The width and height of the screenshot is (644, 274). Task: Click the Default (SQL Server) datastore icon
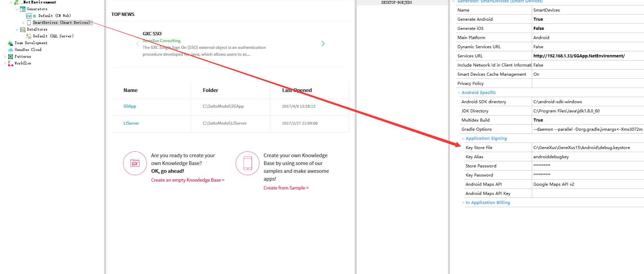click(x=29, y=36)
